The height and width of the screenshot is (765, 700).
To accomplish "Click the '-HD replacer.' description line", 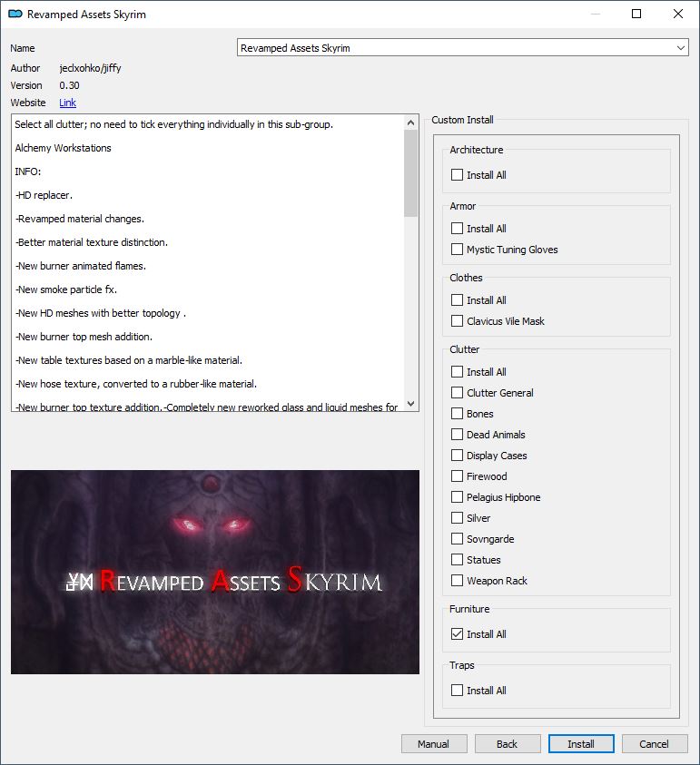I will click(x=44, y=195).
